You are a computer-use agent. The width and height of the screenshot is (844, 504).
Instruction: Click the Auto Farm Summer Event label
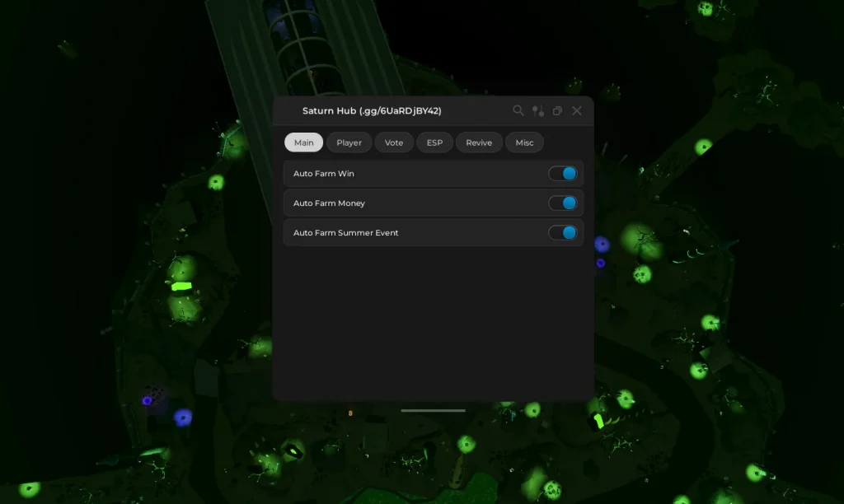click(x=345, y=233)
